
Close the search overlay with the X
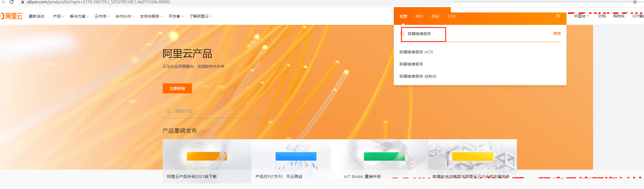point(558,16)
